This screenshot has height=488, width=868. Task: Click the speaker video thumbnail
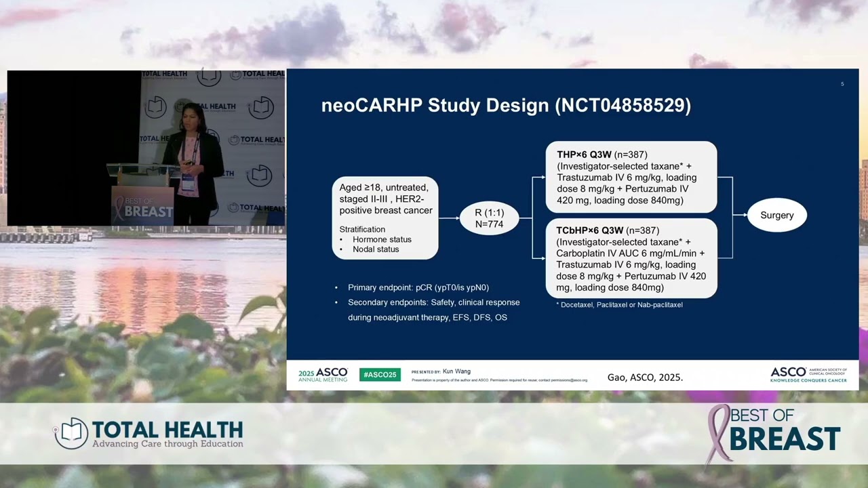click(146, 148)
